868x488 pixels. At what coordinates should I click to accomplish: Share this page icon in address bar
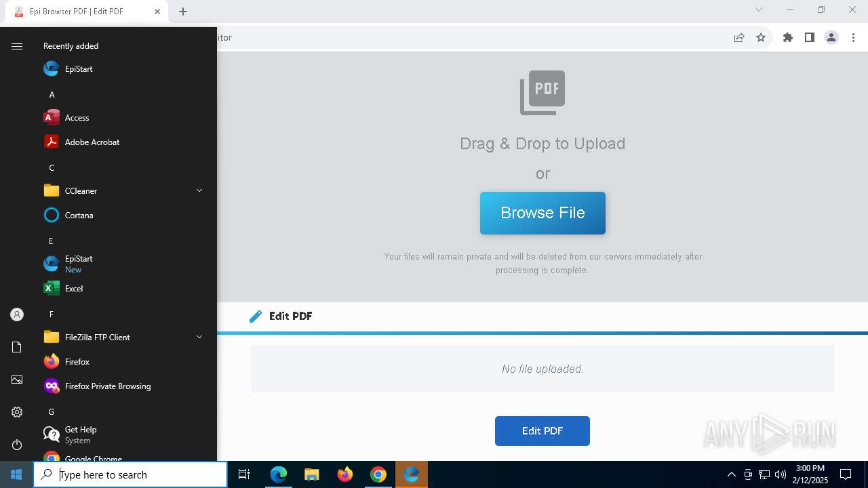tap(739, 37)
